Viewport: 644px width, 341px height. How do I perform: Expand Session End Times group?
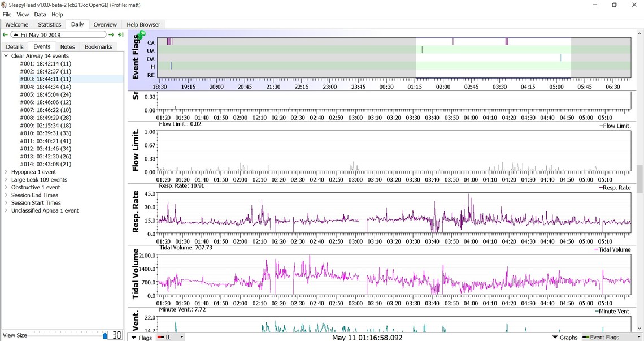click(6, 195)
